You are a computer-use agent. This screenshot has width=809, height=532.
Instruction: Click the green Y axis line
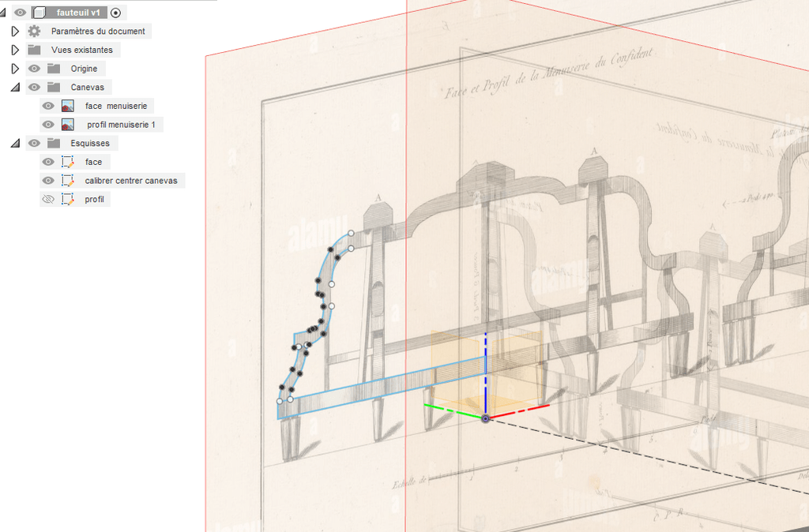tap(453, 411)
